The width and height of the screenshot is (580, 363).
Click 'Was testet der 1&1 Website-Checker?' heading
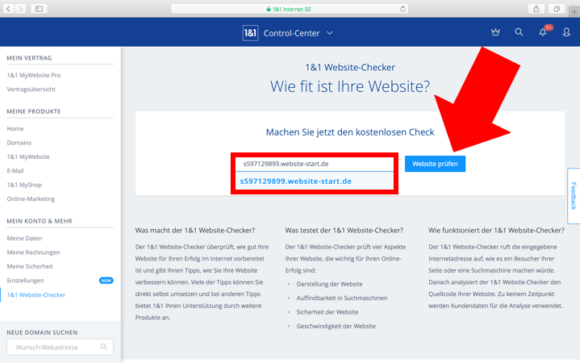point(344,230)
